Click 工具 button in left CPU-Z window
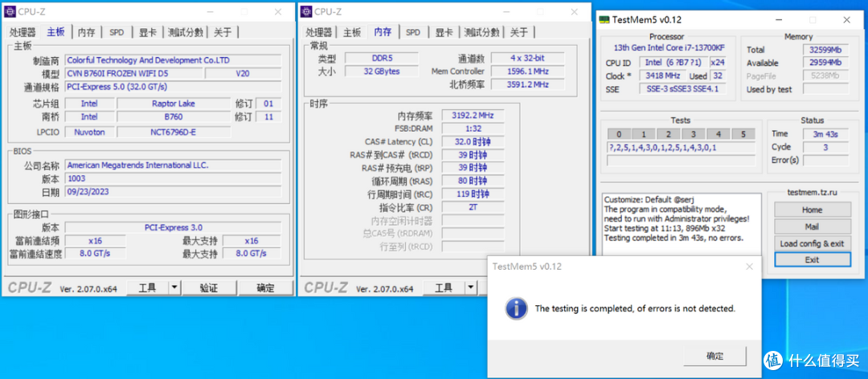Viewport: 868px width, 379px height. click(x=147, y=287)
